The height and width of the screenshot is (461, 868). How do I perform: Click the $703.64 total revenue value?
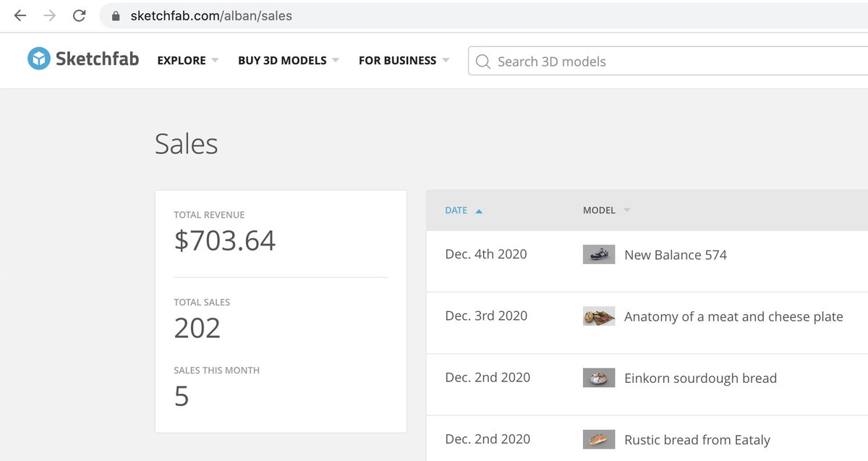(x=225, y=240)
